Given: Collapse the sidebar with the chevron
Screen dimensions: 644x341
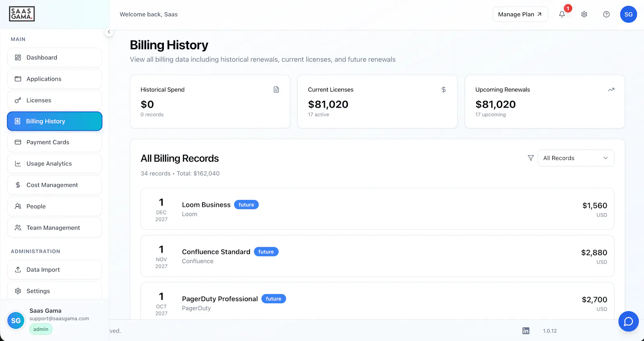Looking at the screenshot, I should 109,32.
